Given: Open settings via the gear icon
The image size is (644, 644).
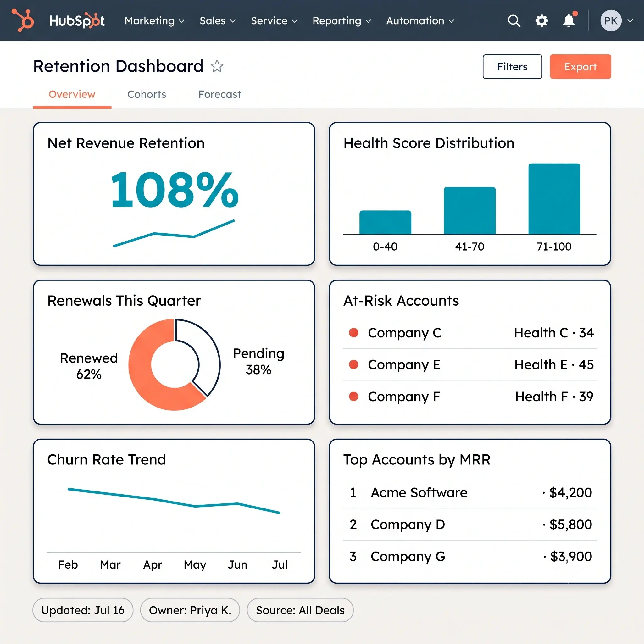Looking at the screenshot, I should click(541, 21).
